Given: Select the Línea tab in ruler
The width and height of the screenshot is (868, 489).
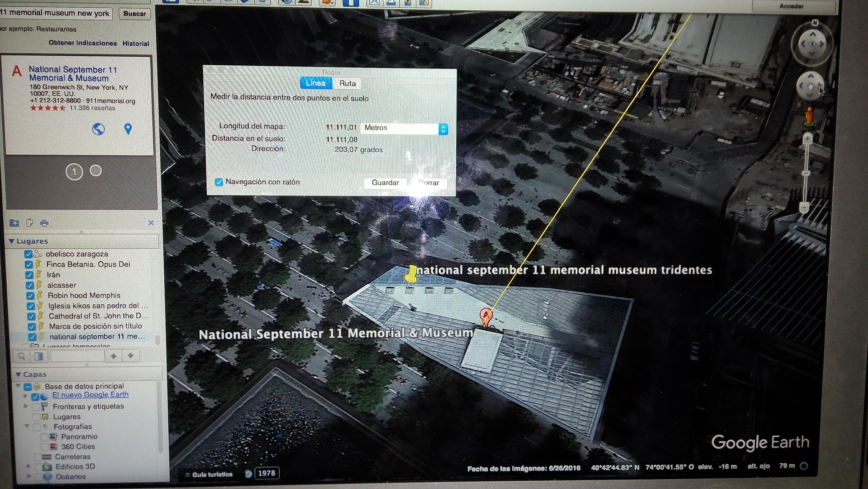Looking at the screenshot, I should 315,83.
